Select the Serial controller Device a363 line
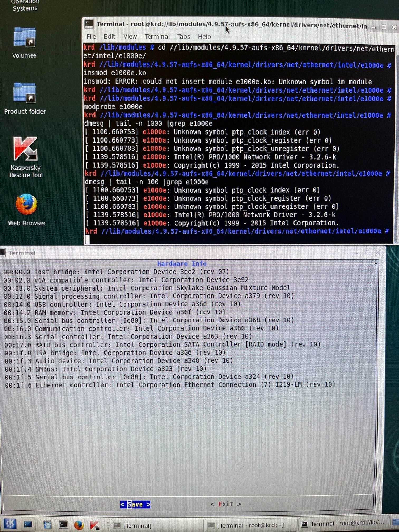This screenshot has height=532, width=399. point(128,336)
